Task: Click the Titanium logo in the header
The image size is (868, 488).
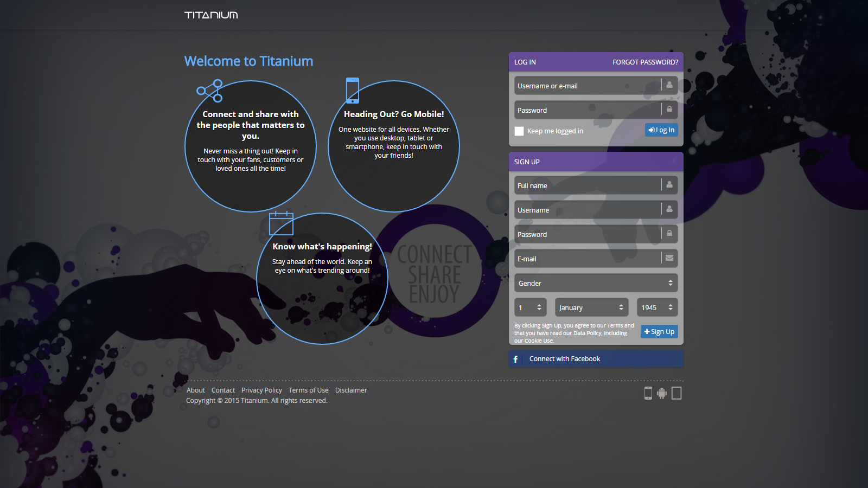Action: pyautogui.click(x=211, y=15)
